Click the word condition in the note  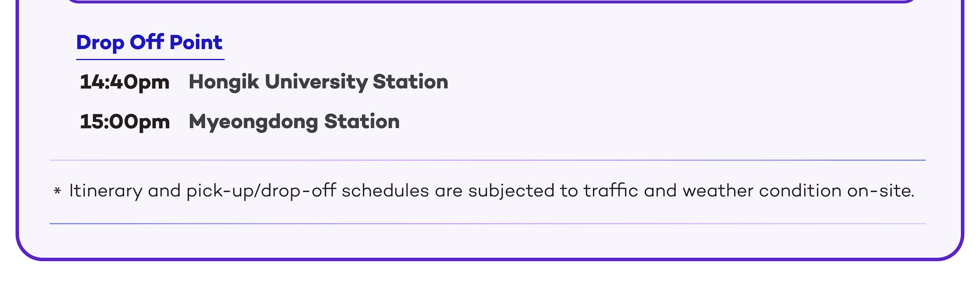800,190
